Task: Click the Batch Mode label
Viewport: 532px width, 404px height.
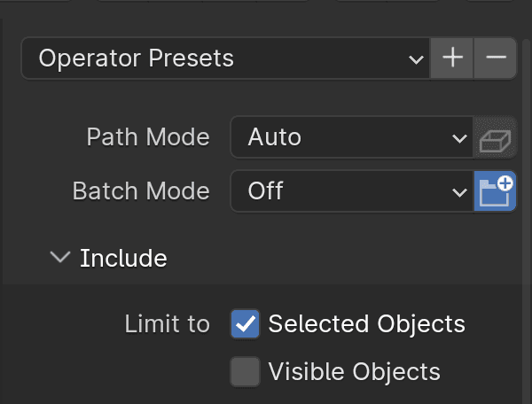Action: [141, 190]
